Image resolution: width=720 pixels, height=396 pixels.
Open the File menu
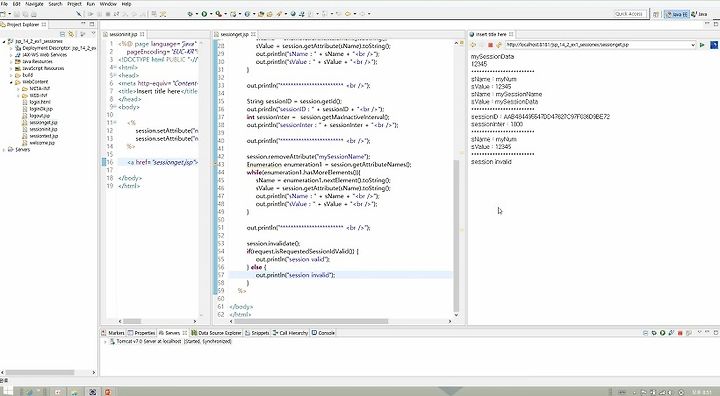pyautogui.click(x=4, y=4)
